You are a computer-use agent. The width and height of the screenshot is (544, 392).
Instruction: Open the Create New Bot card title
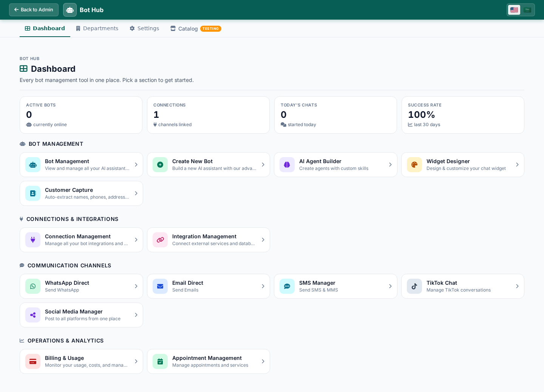pyautogui.click(x=192, y=161)
